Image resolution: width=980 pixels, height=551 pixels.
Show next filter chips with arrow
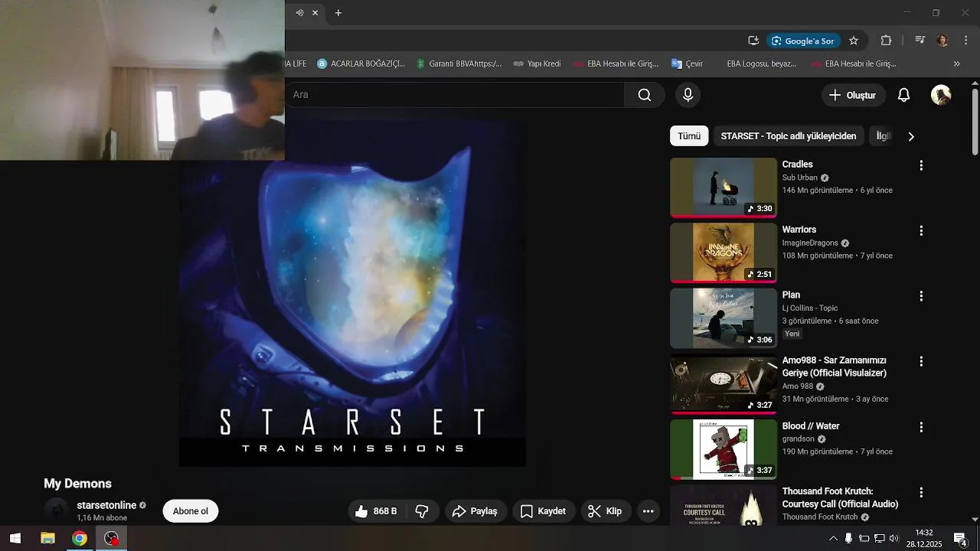click(x=911, y=137)
